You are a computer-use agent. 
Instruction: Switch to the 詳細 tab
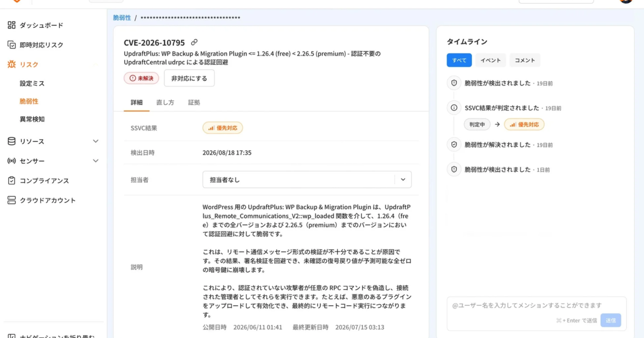tap(137, 102)
